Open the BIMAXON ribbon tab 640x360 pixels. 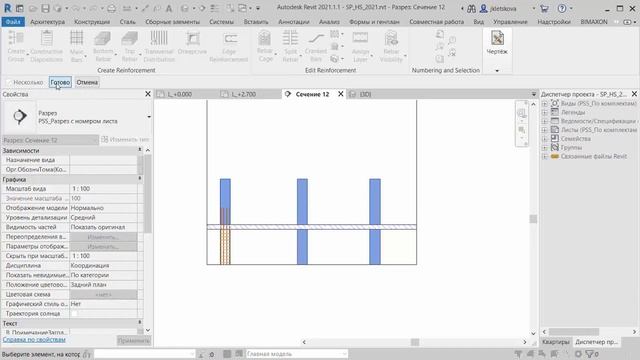(593, 22)
